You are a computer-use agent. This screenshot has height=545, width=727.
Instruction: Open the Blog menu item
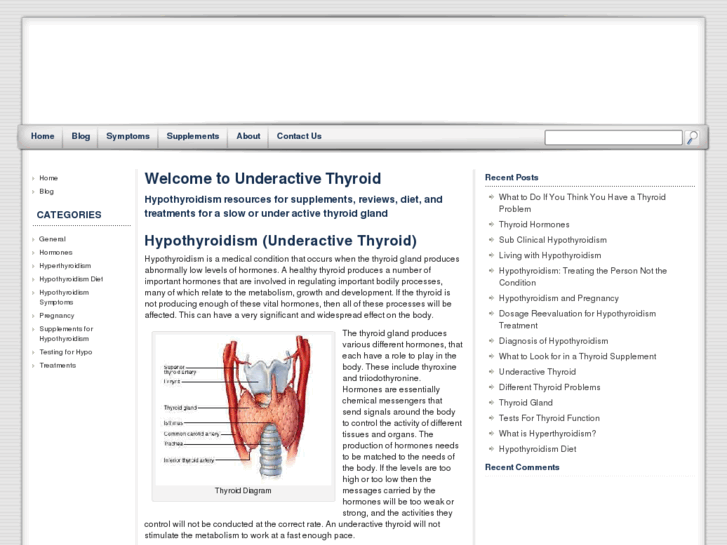pos(81,136)
